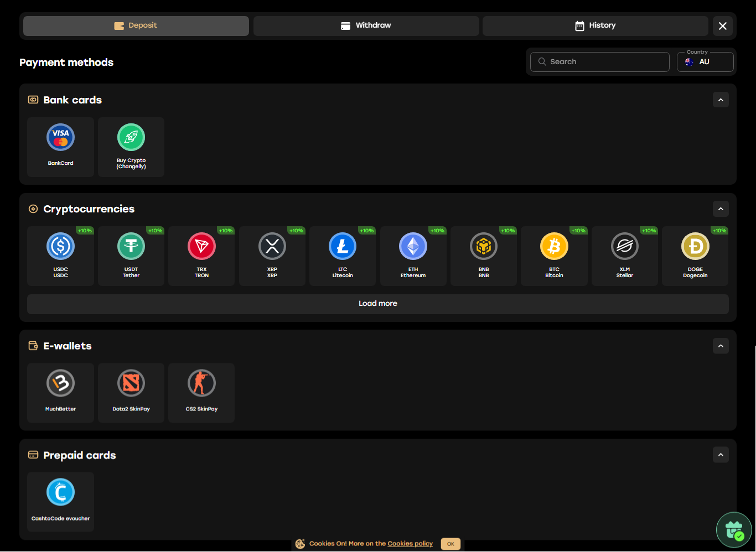Click the gift bonus icon
Image resolution: width=756 pixels, height=552 pixels.
(734, 530)
